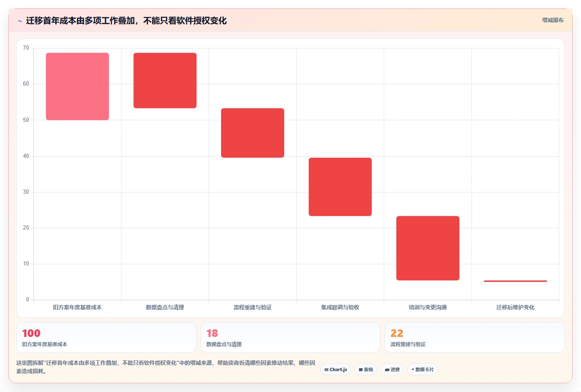
Task: Click the red 集成联调与验收 waterfall bar
Action: click(340, 187)
